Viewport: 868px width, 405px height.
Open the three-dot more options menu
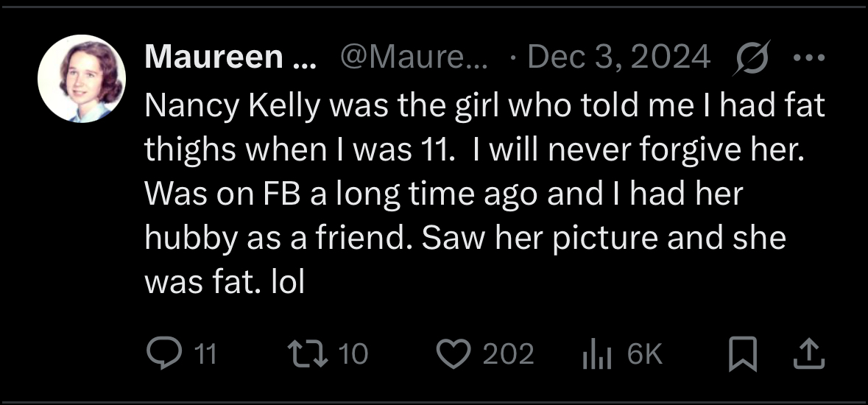click(809, 57)
